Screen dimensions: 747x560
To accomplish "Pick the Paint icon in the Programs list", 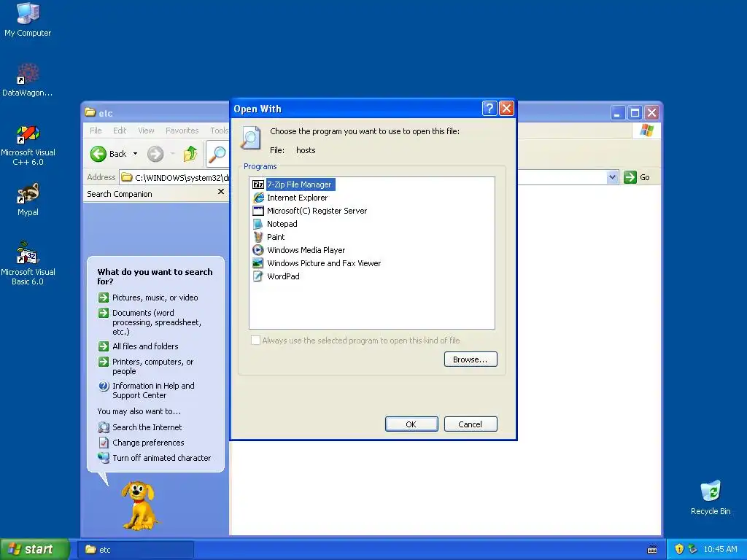I will (258, 237).
